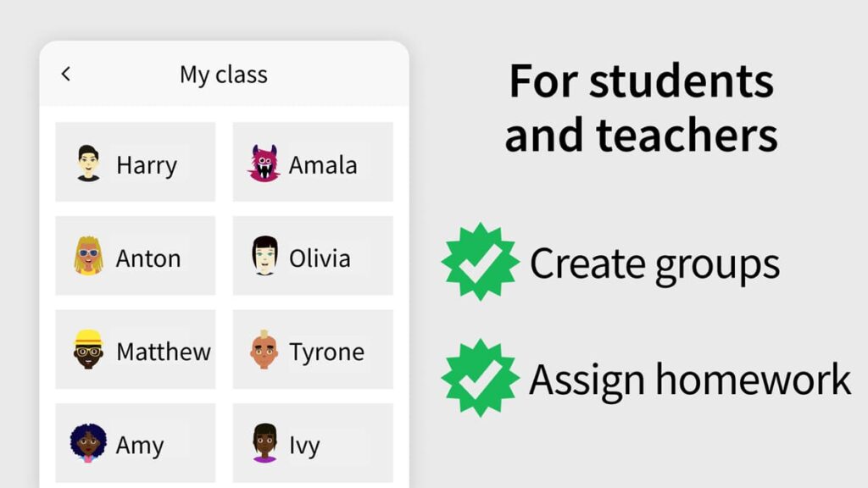Click Matthew's yellow-hat avatar
This screenshot has height=488, width=868.
click(88, 349)
